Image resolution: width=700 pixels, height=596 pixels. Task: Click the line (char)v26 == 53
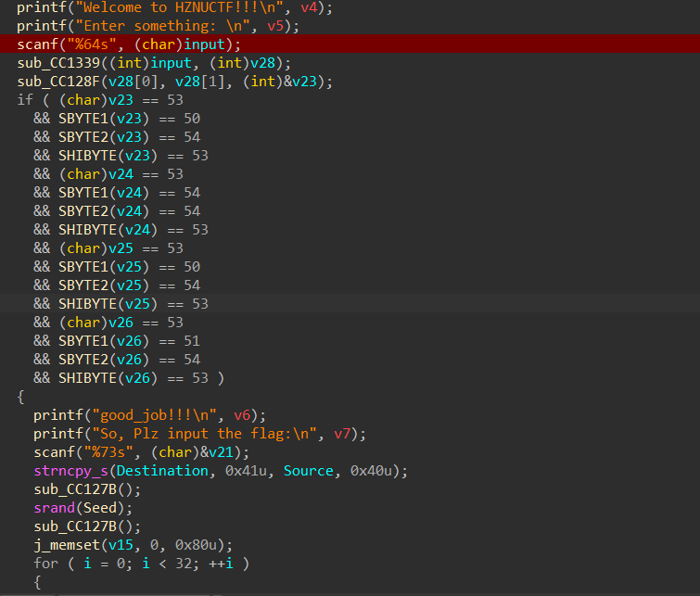coord(121,323)
